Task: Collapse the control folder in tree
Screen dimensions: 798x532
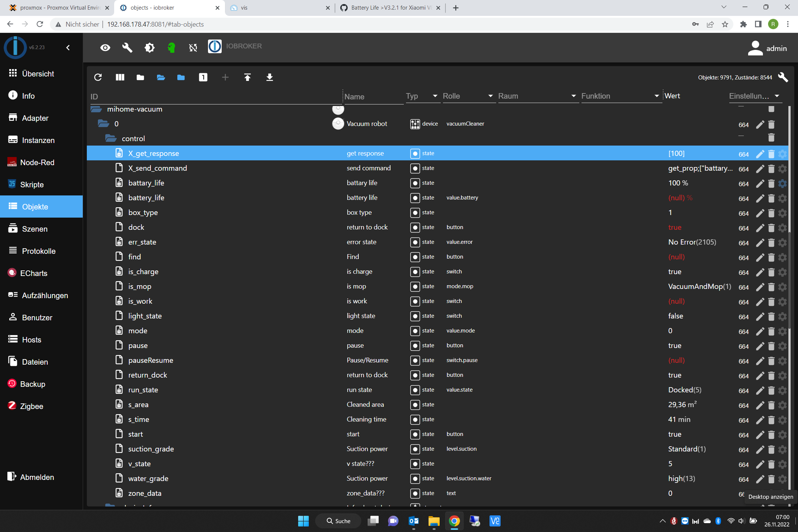Action: [111, 139]
